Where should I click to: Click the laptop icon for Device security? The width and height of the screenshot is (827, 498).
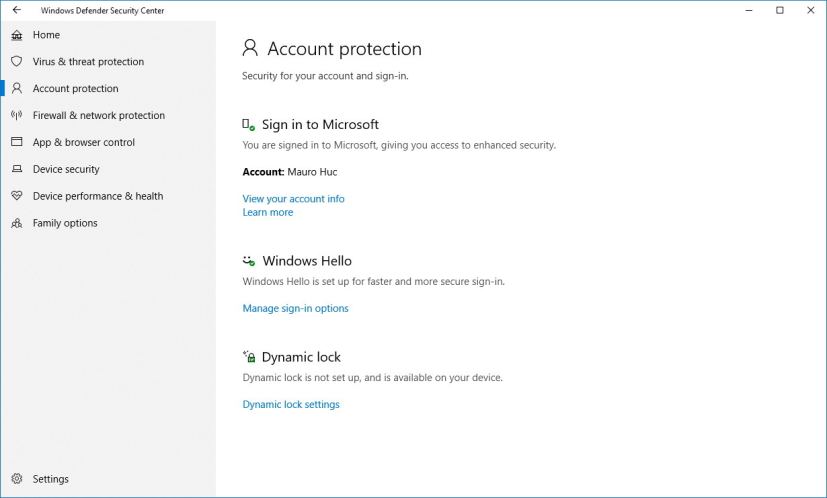pyautogui.click(x=17, y=169)
